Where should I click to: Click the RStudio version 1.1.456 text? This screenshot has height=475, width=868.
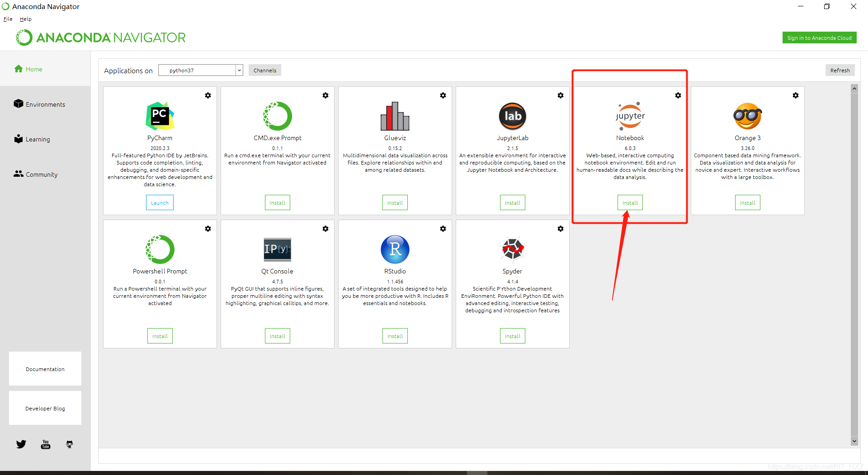(x=395, y=282)
